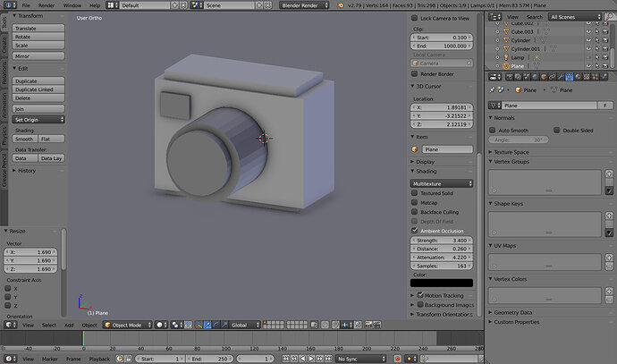
Task: Click the viewport shading sphere icon
Action: coord(159,325)
